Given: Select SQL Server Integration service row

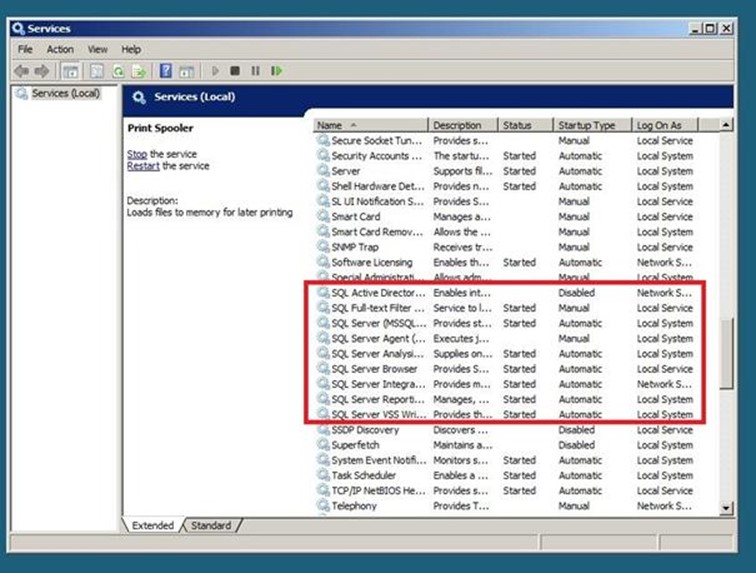Looking at the screenshot, I should coord(505,384).
